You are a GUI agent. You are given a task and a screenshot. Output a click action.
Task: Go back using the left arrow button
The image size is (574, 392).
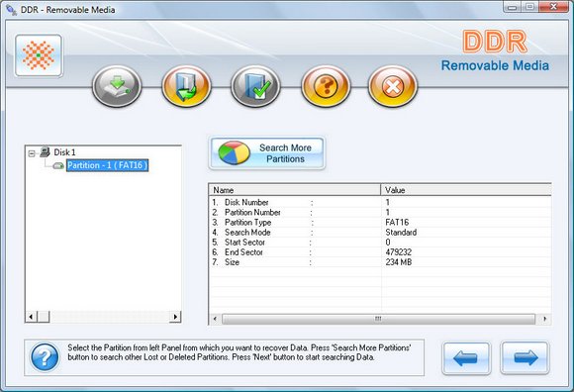coord(466,358)
